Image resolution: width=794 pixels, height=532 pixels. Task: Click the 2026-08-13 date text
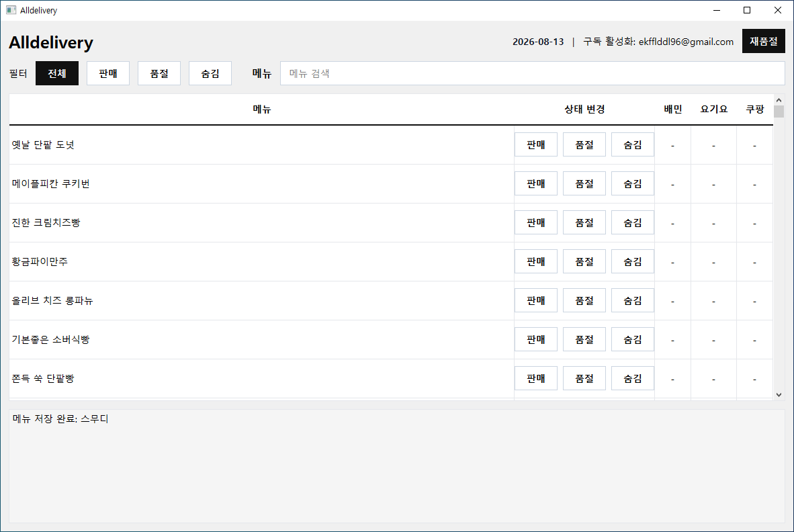tap(538, 42)
